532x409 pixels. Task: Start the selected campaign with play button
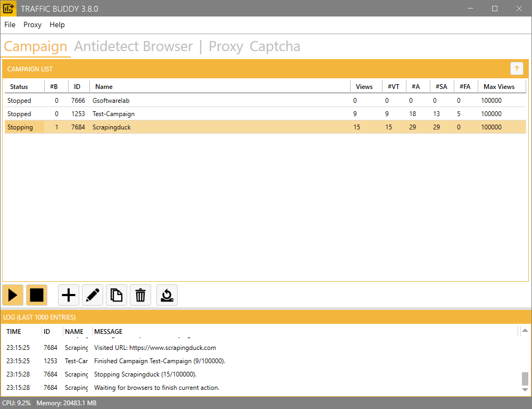(13, 295)
